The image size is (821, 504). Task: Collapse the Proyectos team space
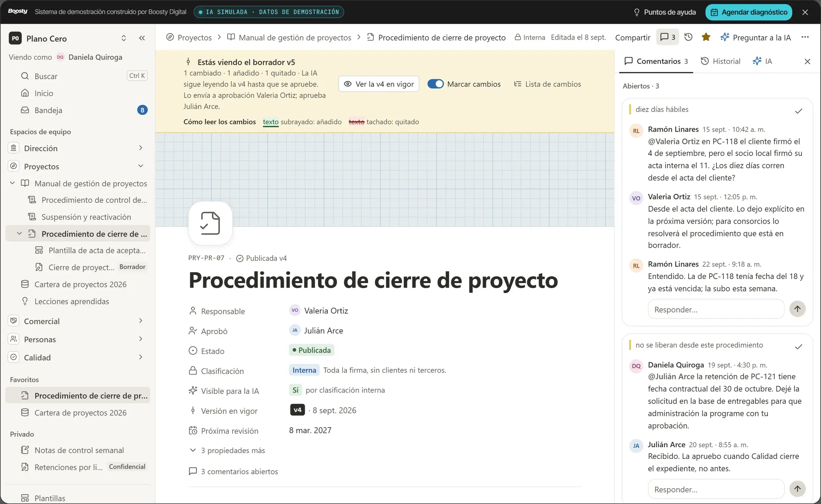141,166
